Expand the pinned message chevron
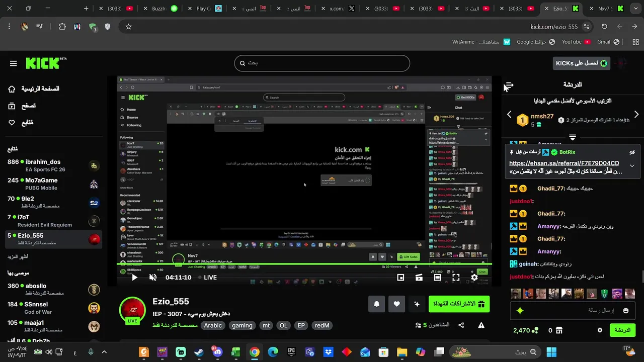This screenshot has width=644, height=362. [x=632, y=166]
